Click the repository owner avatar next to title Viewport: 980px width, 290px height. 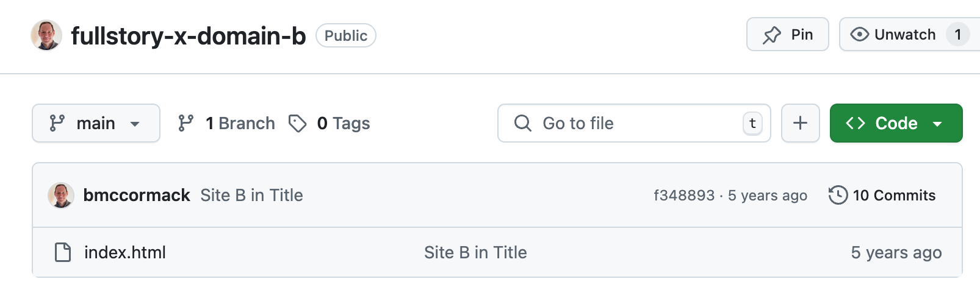coord(46,35)
